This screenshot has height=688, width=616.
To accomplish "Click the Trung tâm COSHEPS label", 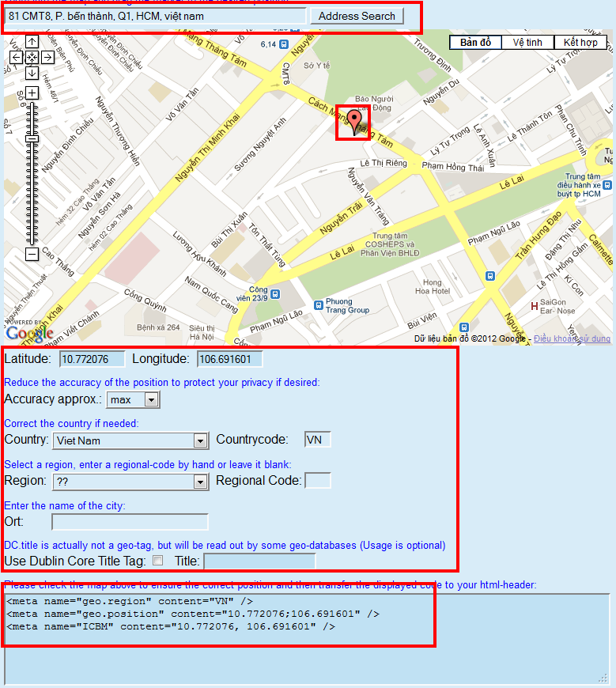I will tap(390, 244).
